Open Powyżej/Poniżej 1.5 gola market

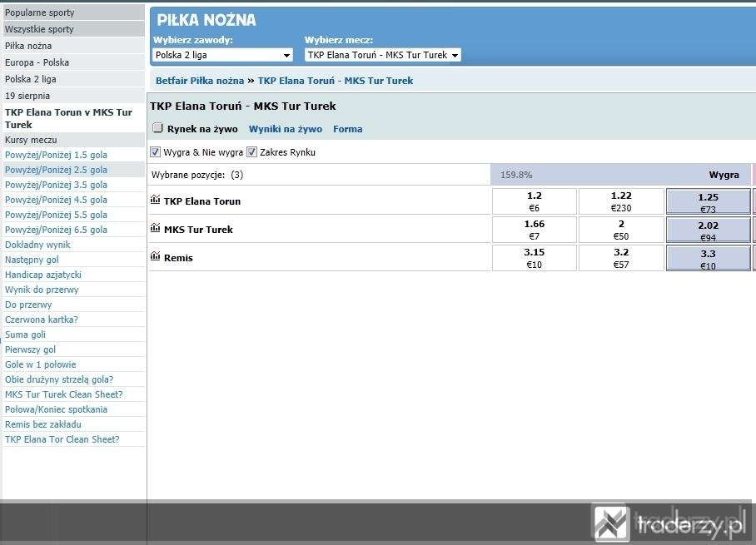[x=56, y=155]
